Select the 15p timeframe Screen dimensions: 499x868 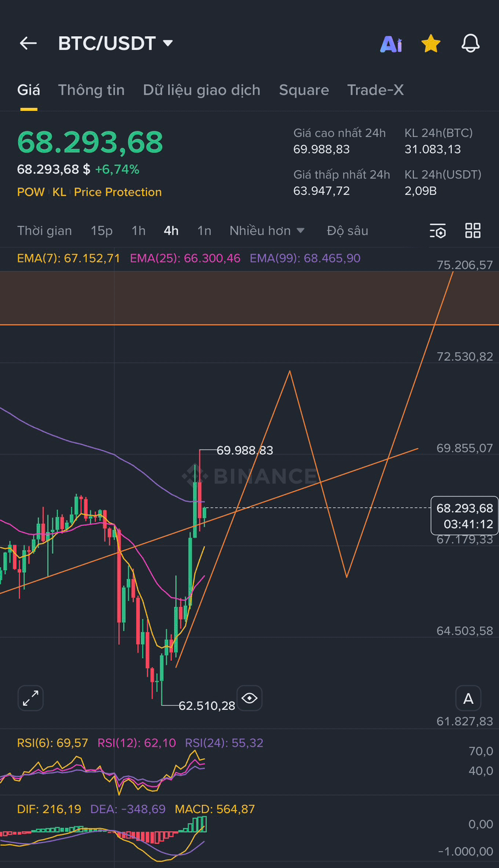(x=102, y=230)
